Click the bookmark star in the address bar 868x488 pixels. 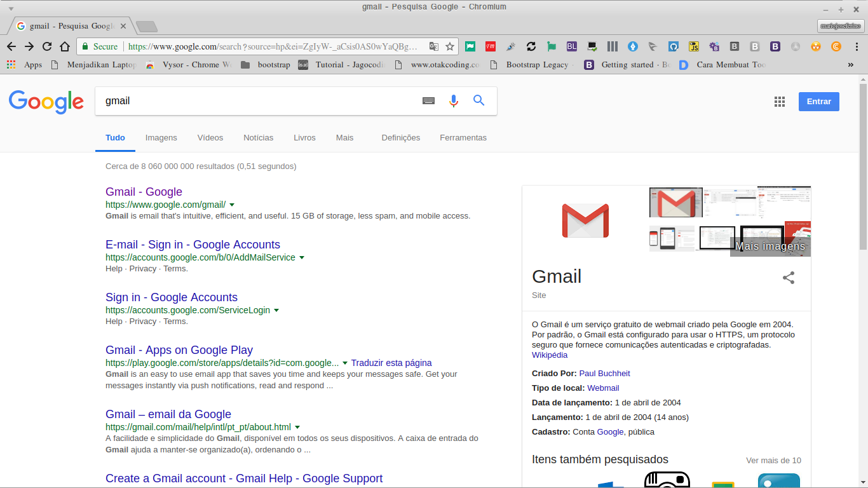click(x=449, y=46)
